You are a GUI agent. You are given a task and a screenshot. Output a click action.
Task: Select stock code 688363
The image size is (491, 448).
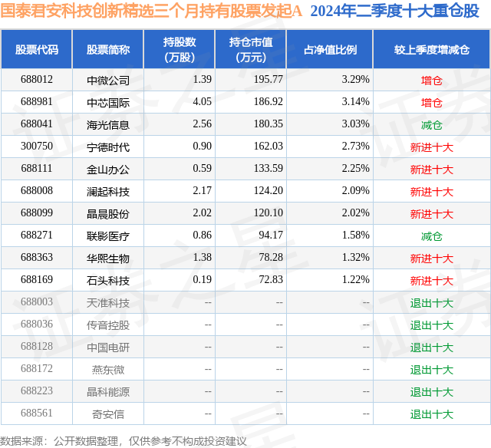click(x=37, y=257)
